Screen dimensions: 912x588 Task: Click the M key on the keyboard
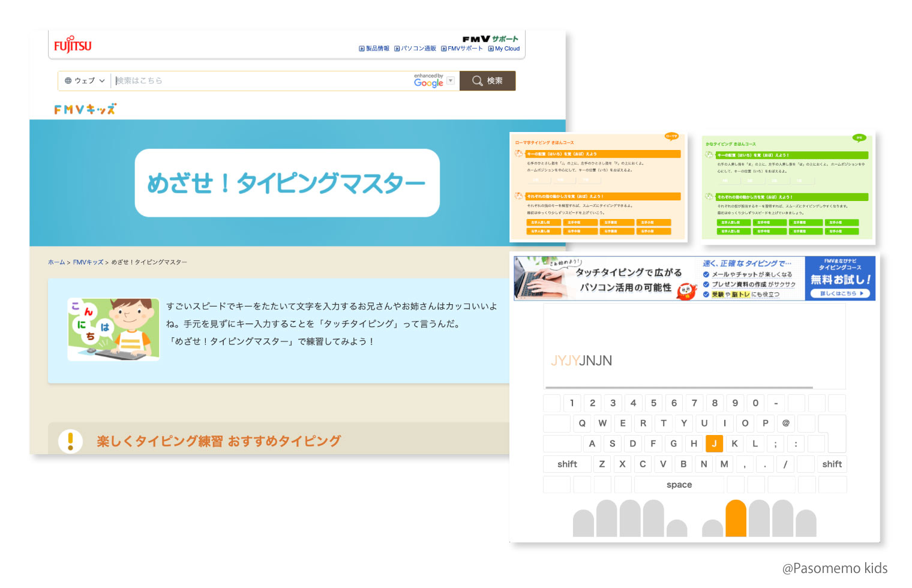tap(724, 464)
